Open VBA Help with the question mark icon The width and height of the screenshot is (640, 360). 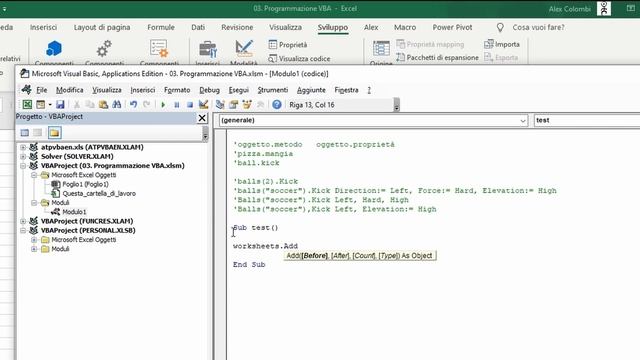277,105
